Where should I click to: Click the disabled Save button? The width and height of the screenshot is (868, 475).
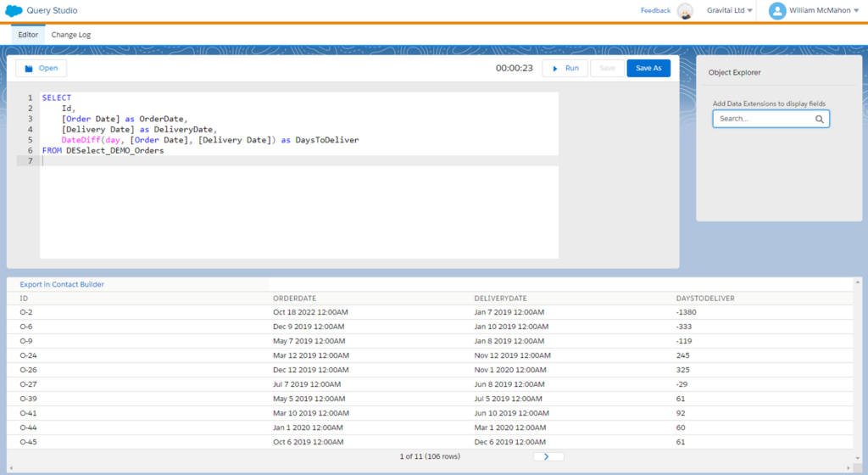click(x=607, y=68)
